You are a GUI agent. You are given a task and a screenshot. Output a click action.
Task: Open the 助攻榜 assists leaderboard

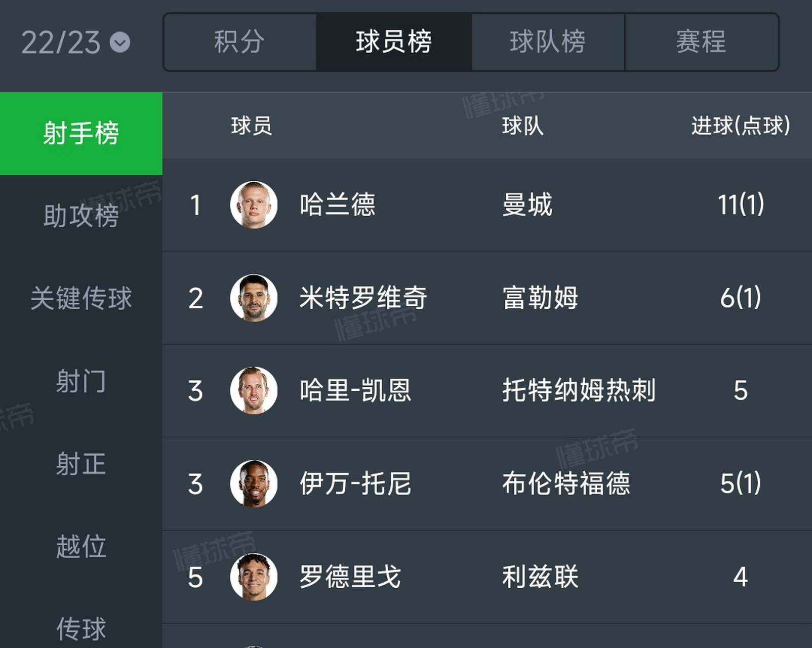pyautogui.click(x=81, y=215)
